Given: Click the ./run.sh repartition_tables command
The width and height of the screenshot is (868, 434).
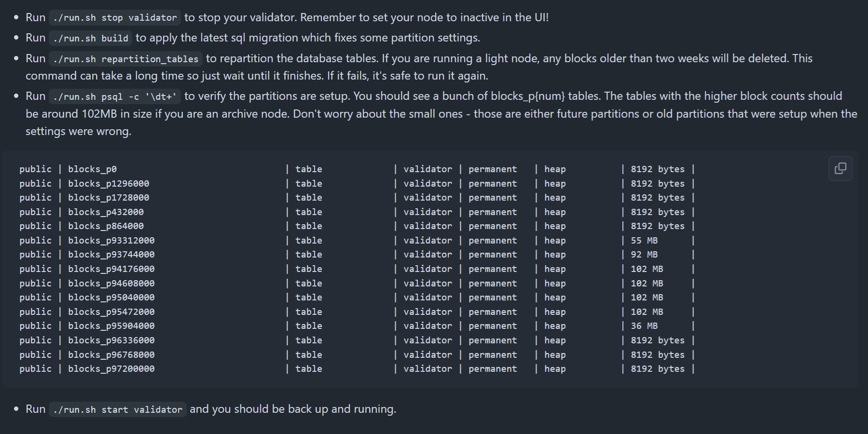Looking at the screenshot, I should coord(125,59).
